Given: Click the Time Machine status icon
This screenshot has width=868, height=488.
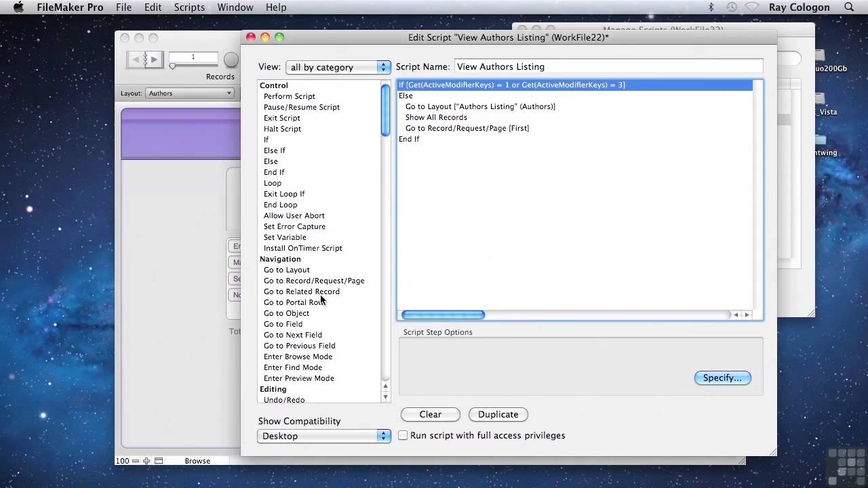Looking at the screenshot, I should tap(731, 7).
